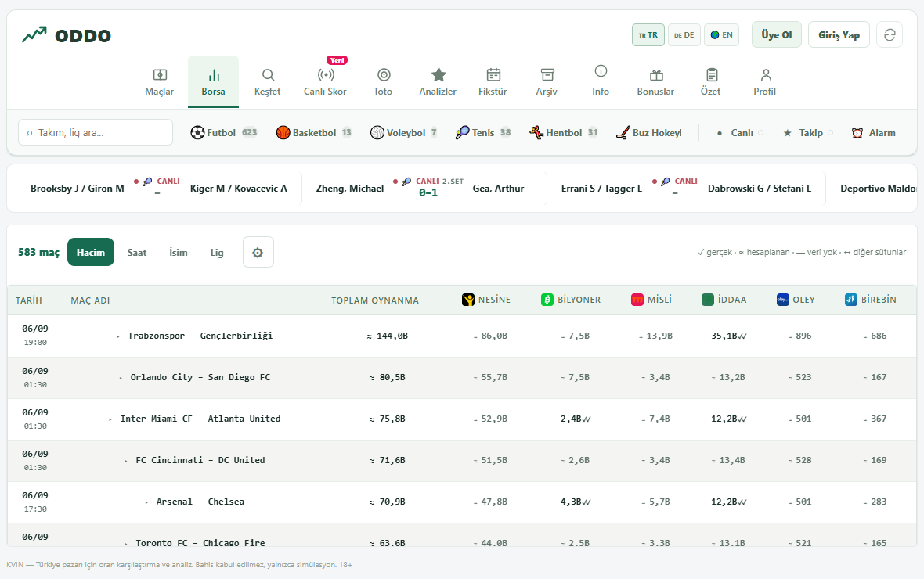Screen dimensions: 924x579
Task: Click the OLEY column header
Action: 796,300
